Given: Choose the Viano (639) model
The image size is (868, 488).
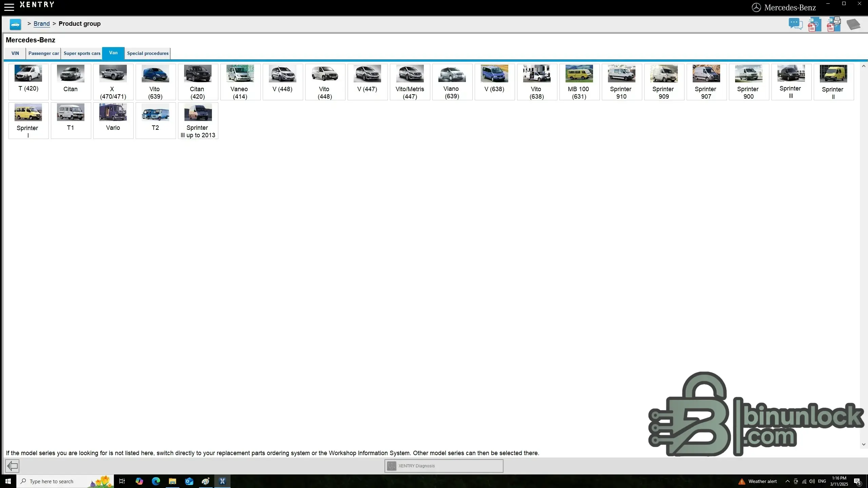Looking at the screenshot, I should 452,82.
